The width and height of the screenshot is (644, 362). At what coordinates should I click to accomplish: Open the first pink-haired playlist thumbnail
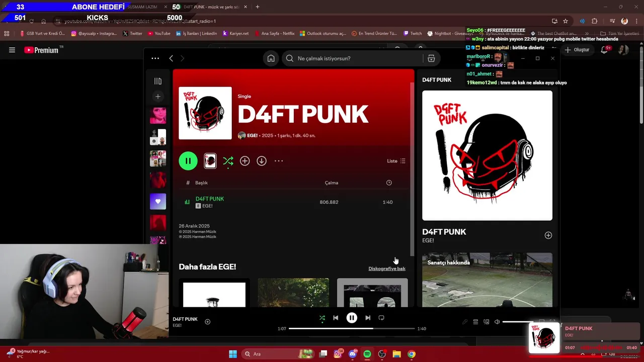point(158,115)
